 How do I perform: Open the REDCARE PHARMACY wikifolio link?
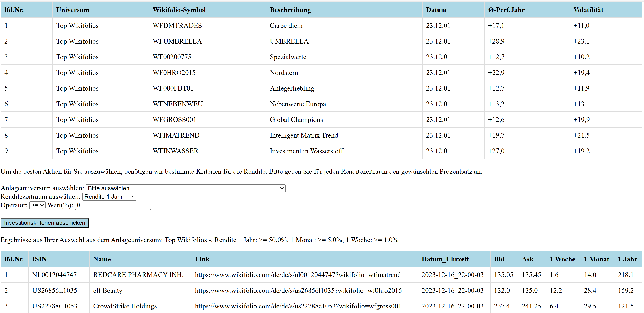pyautogui.click(x=297, y=275)
